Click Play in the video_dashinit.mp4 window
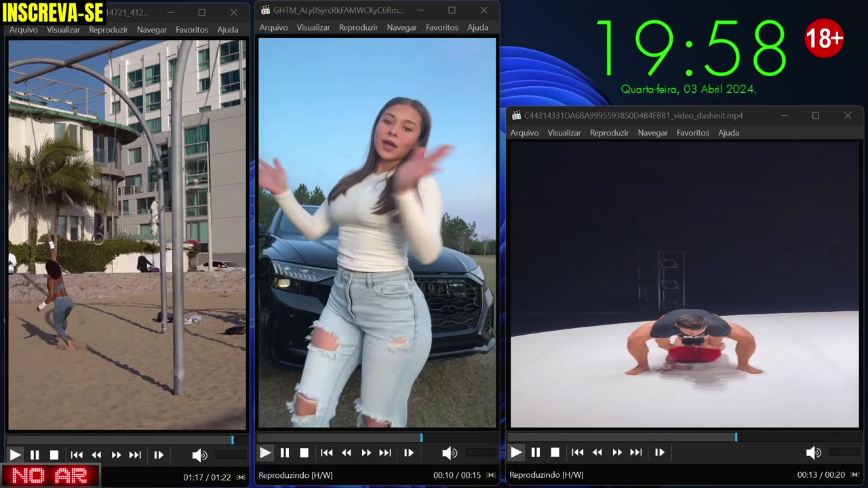This screenshot has height=488, width=868. [516, 452]
